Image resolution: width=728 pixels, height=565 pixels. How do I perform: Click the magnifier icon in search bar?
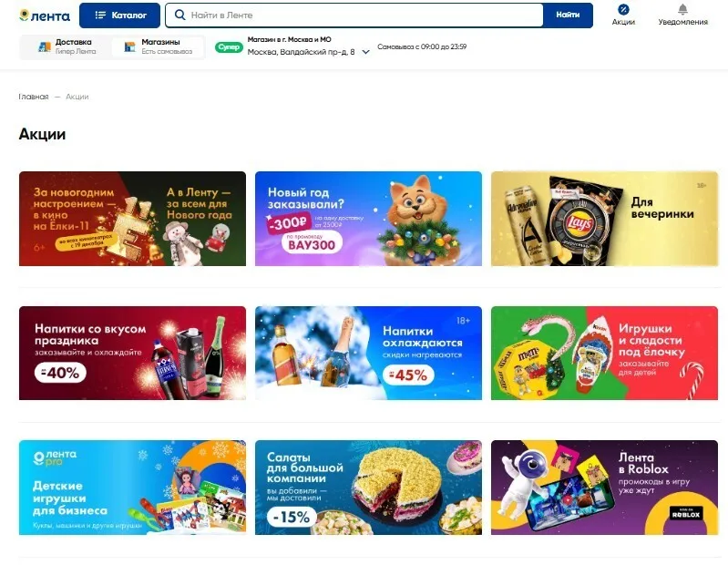[179, 15]
